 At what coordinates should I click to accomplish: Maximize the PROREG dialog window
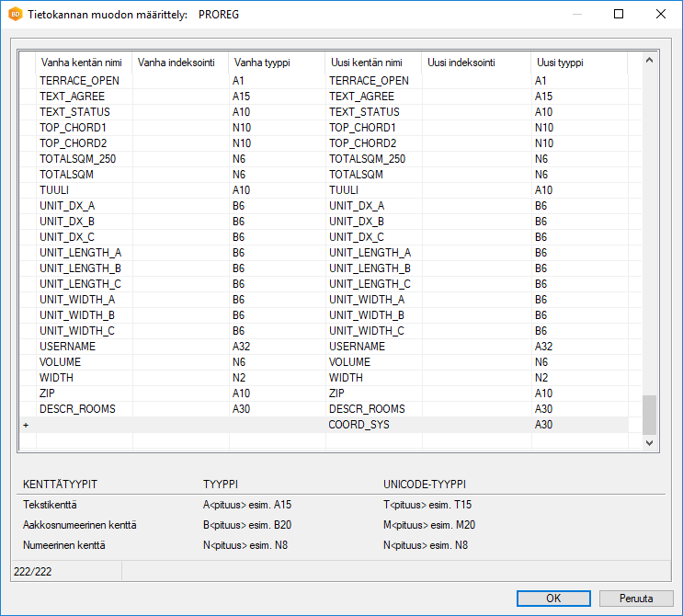[x=619, y=15]
